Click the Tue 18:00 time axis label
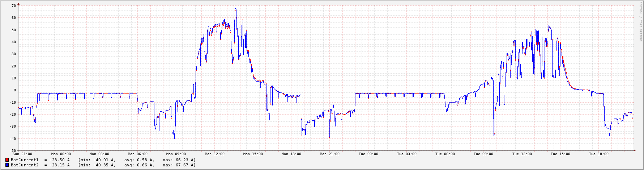 [x=598, y=154]
